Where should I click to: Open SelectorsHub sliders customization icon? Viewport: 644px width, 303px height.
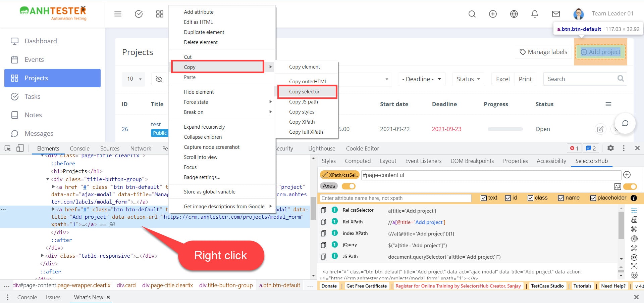pos(634,211)
